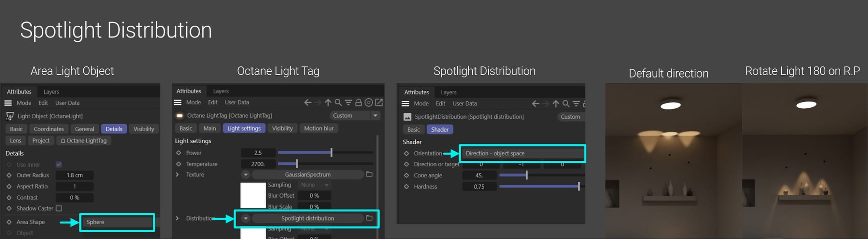This screenshot has height=239, width=868.
Task: Toggle lock icon in Octane LightTag panel
Action: [x=358, y=103]
